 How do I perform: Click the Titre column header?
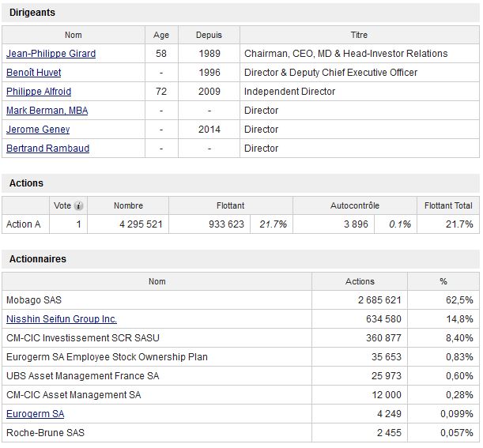pyautogui.click(x=360, y=35)
